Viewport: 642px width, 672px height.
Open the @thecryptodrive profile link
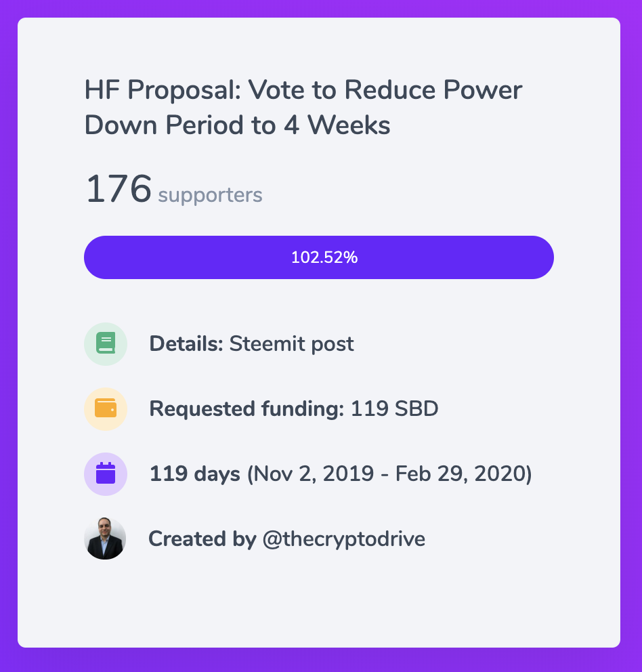pyautogui.click(x=344, y=539)
